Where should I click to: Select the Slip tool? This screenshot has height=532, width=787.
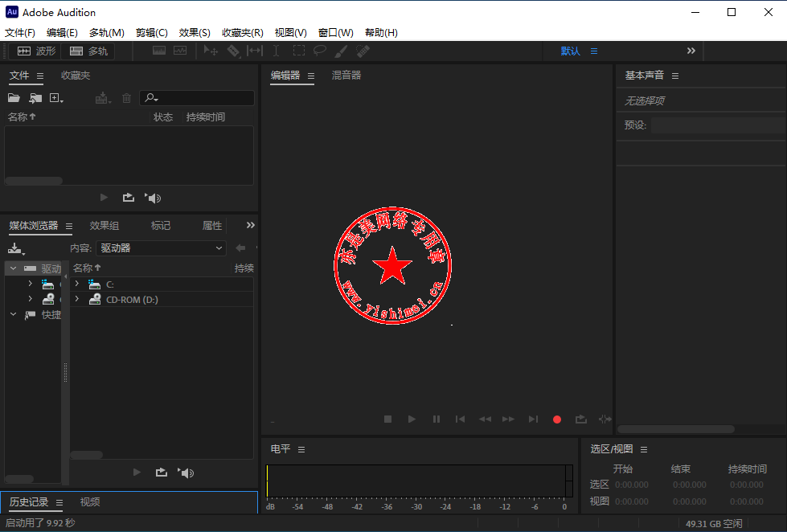pos(255,51)
